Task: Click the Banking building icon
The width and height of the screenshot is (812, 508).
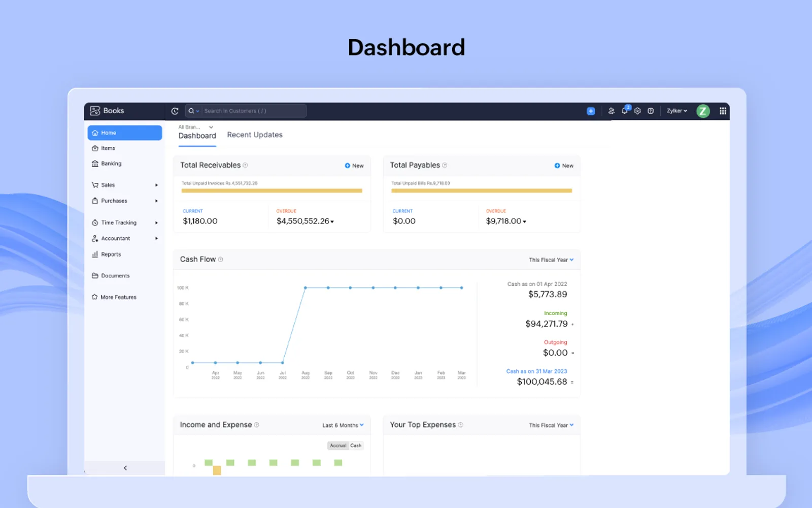Action: (x=95, y=164)
